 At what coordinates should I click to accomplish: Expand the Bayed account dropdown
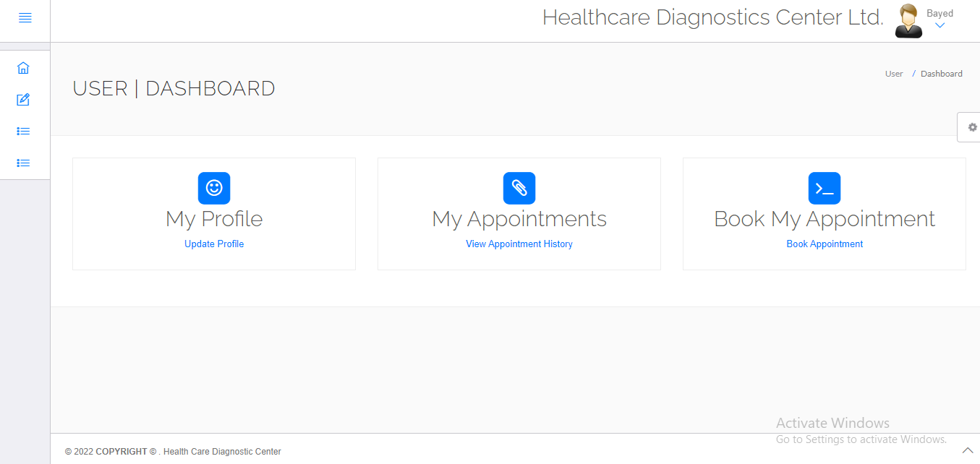[x=939, y=13]
